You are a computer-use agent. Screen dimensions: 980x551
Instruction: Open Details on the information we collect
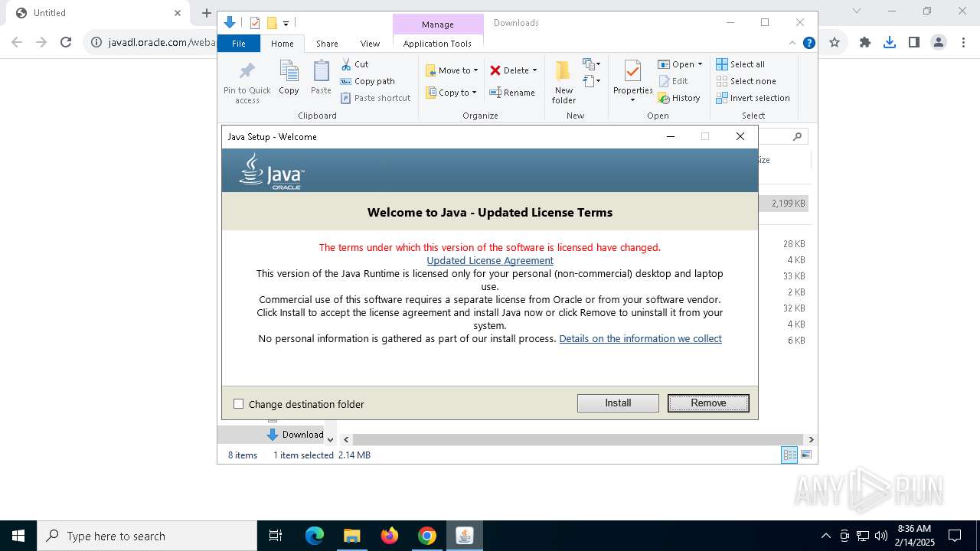click(x=640, y=338)
